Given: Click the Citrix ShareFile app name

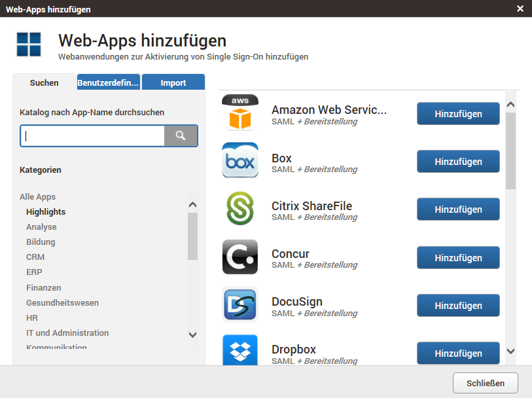Looking at the screenshot, I should pos(311,206).
